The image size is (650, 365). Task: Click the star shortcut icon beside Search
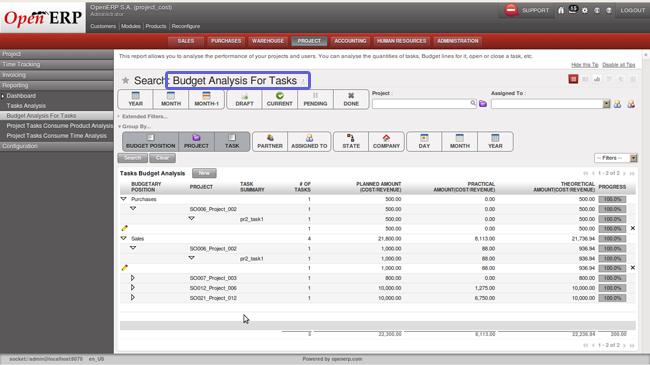[x=125, y=80]
